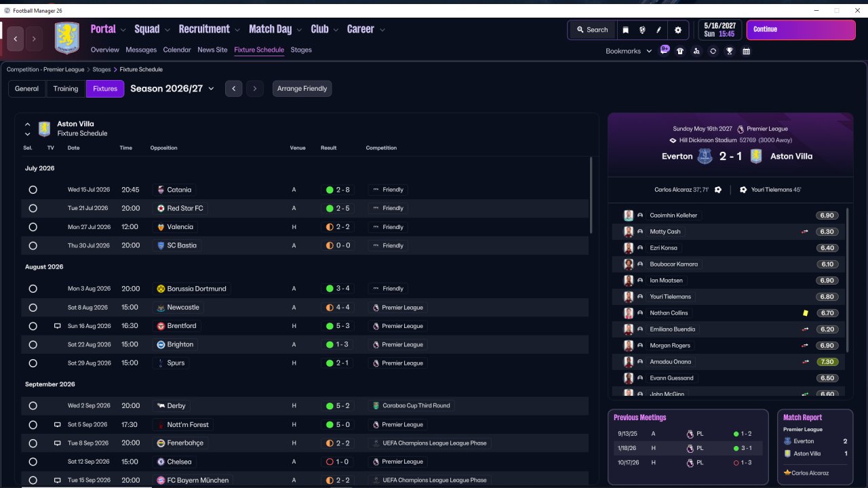Go back with the left navigation arrow
Image resolution: width=868 pixels, height=488 pixels.
click(x=16, y=39)
